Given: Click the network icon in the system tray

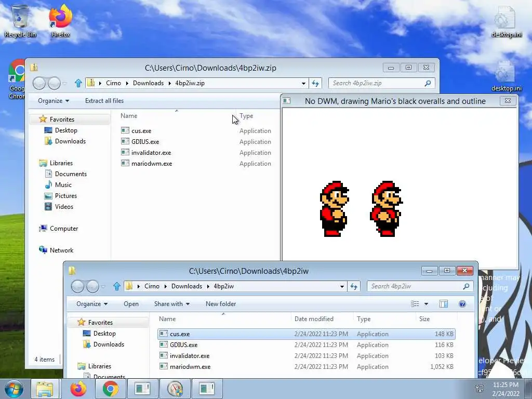Looking at the screenshot, I should click(480, 389).
